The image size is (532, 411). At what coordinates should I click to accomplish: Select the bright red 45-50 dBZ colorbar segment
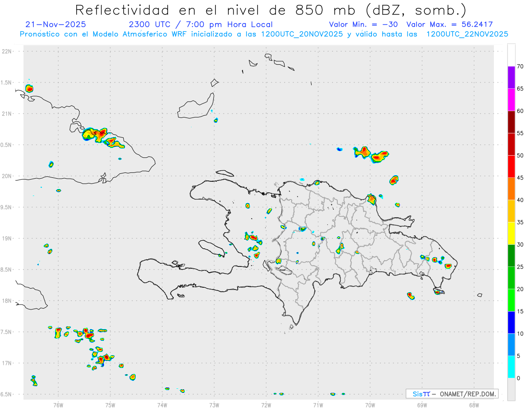click(511, 167)
